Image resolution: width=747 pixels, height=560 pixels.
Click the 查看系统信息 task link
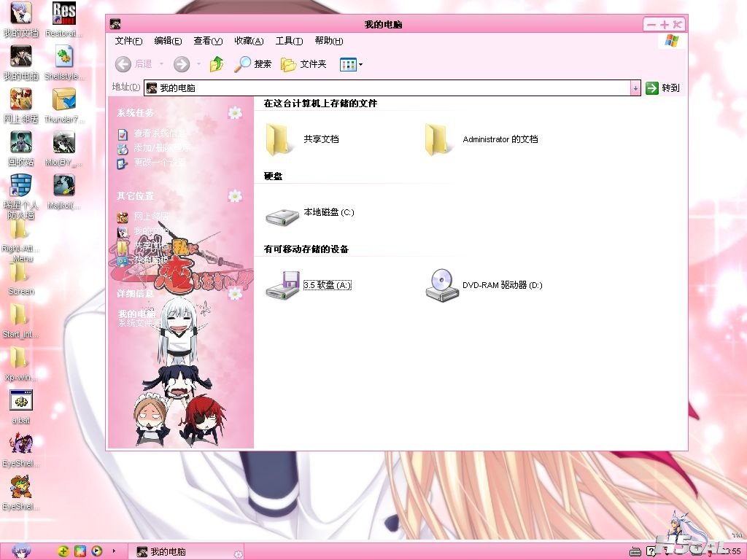coord(152,134)
